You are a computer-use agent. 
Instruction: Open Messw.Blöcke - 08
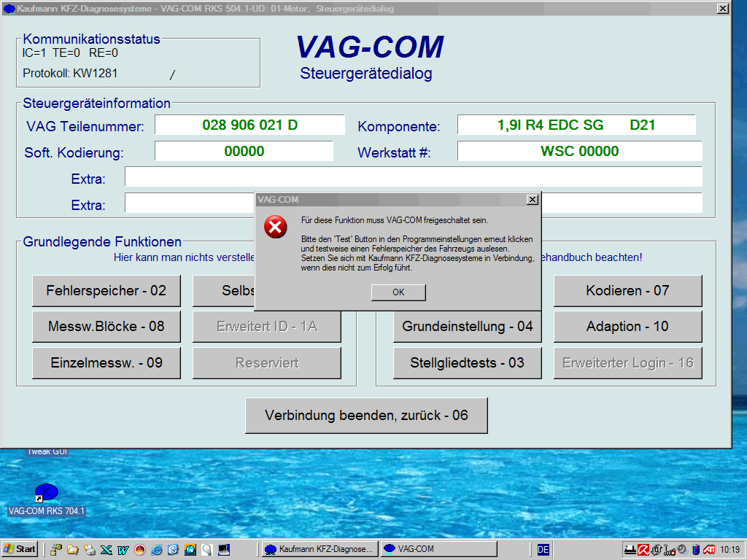coord(107,327)
